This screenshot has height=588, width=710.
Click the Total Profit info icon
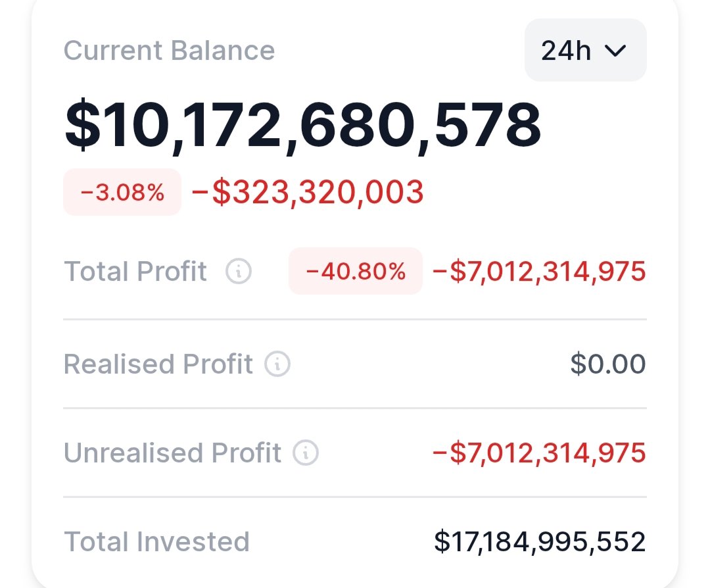(239, 271)
